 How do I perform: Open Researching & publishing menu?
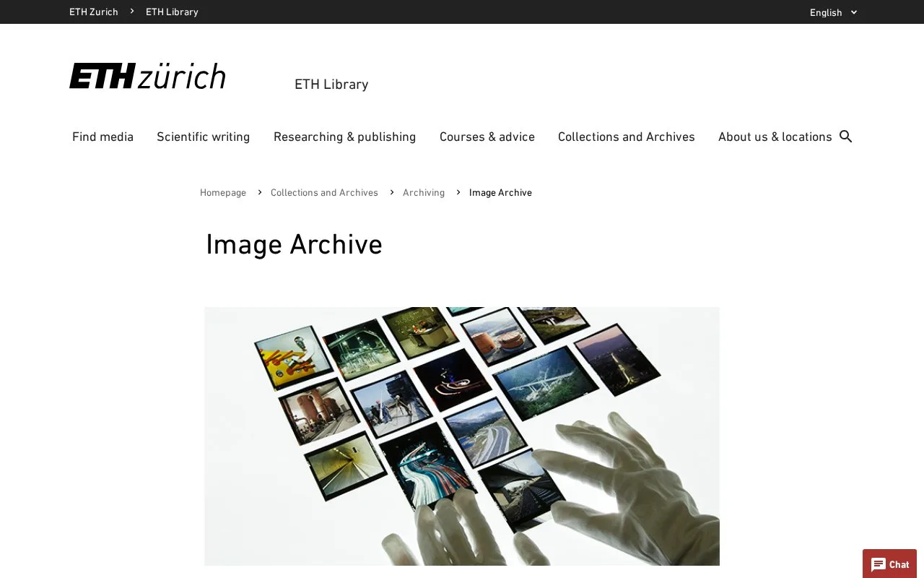[344, 137]
